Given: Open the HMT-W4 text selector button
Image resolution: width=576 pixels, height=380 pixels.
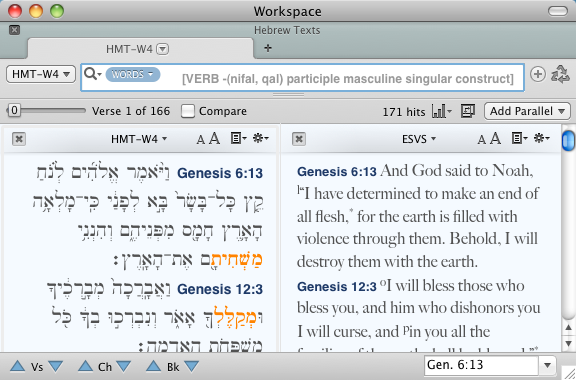Looking at the screenshot, I should 41,74.
